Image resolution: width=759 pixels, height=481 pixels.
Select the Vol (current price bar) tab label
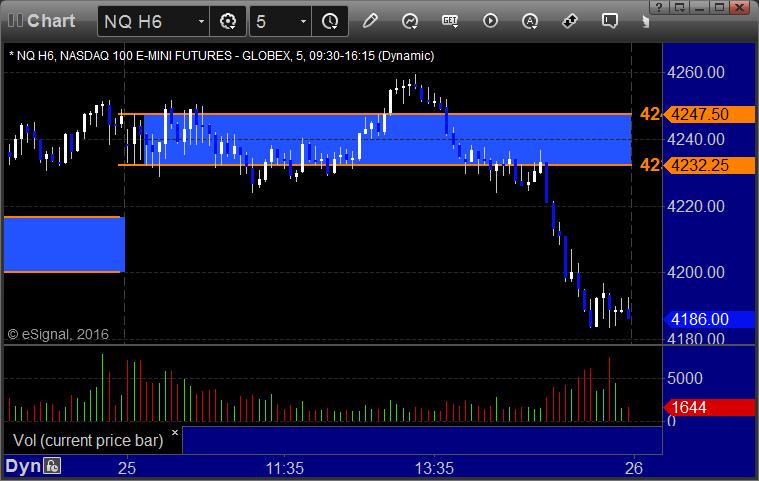pos(88,440)
